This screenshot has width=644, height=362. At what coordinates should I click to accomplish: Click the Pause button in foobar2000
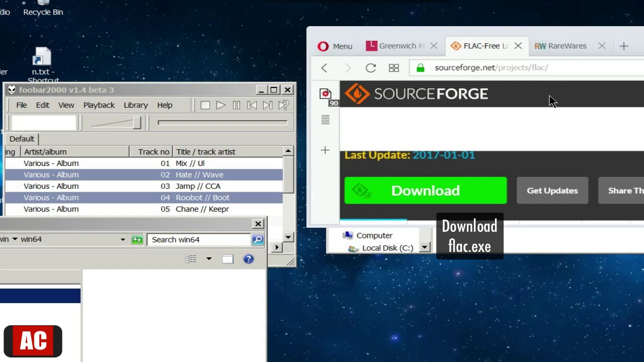(x=236, y=105)
